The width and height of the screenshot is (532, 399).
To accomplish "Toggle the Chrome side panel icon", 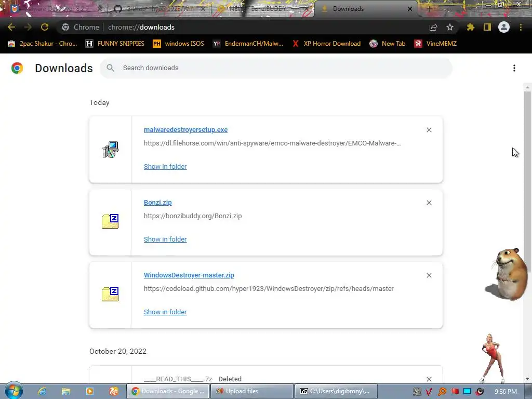I will point(487,27).
